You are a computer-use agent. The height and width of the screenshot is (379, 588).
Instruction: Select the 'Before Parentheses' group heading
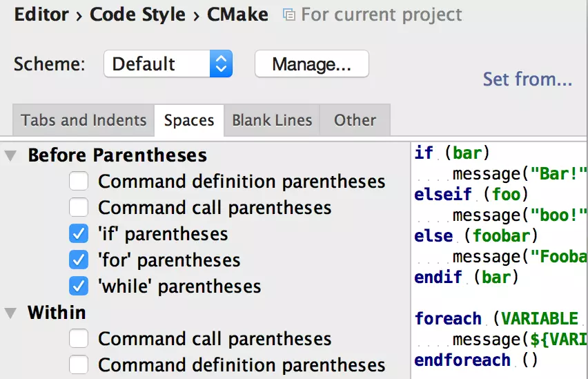click(x=117, y=155)
